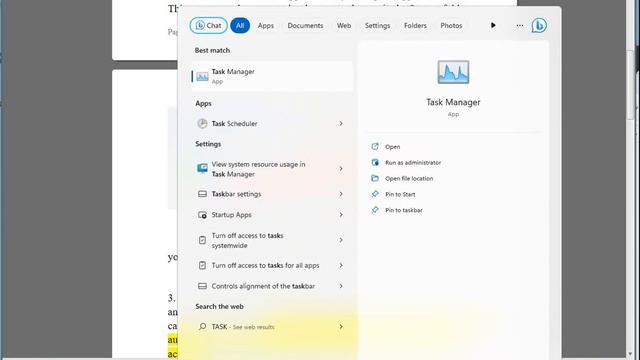The height and width of the screenshot is (360, 640).
Task: Switch to the Photos filter tab
Action: tap(451, 25)
